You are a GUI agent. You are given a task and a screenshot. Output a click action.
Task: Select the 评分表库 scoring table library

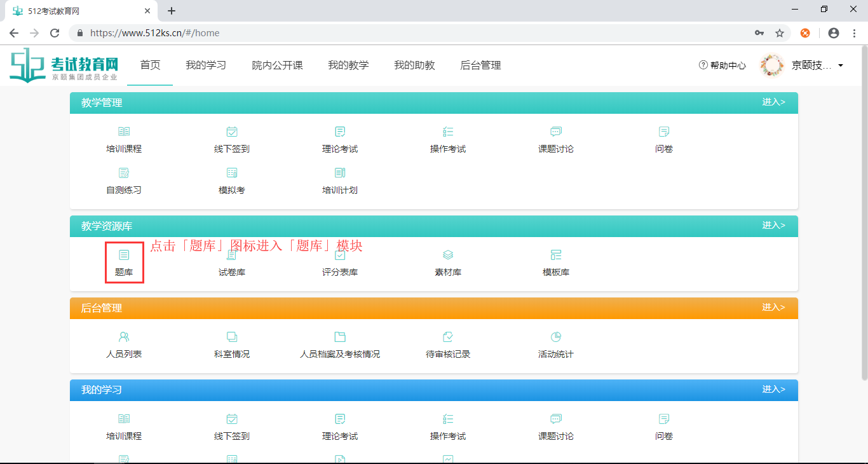click(x=339, y=262)
